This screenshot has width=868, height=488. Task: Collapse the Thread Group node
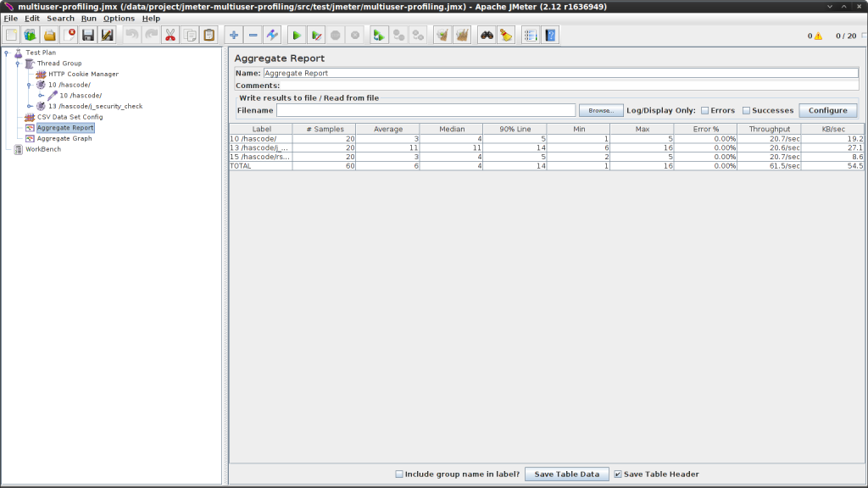[x=17, y=63]
